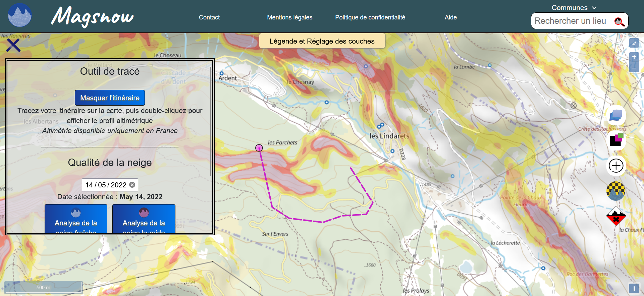Image resolution: width=644 pixels, height=296 pixels.
Task: Click the search magnifier icon
Action: tap(619, 21)
